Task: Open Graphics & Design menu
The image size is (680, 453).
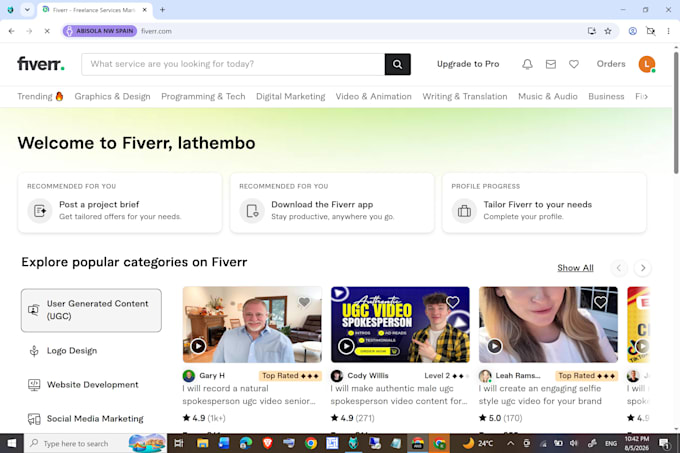Action: (x=112, y=97)
